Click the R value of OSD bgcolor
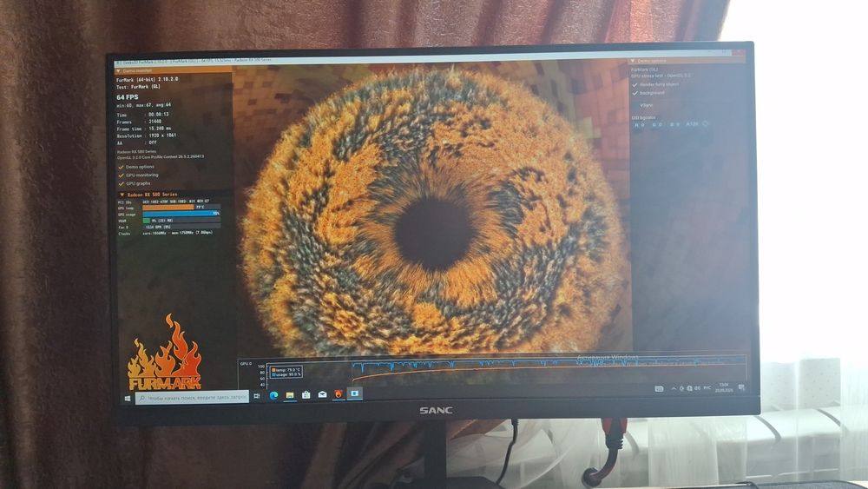The height and width of the screenshot is (489, 868). (x=640, y=125)
